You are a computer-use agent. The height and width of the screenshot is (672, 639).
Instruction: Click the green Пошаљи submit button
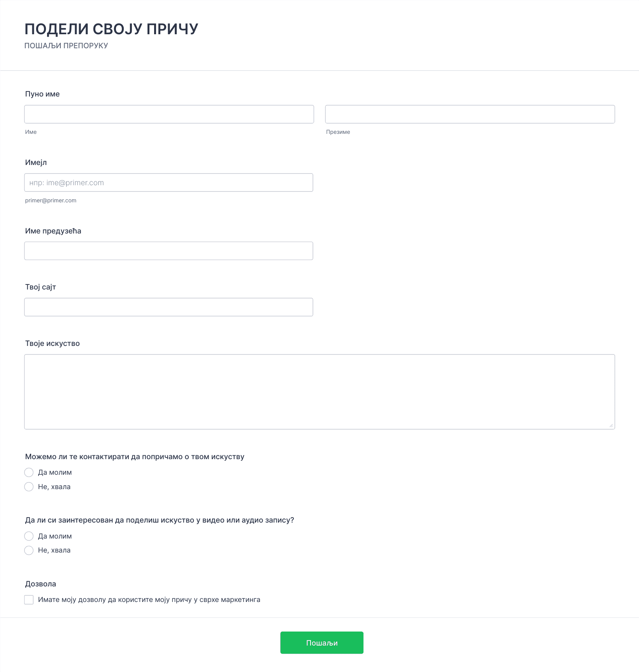[x=322, y=643]
